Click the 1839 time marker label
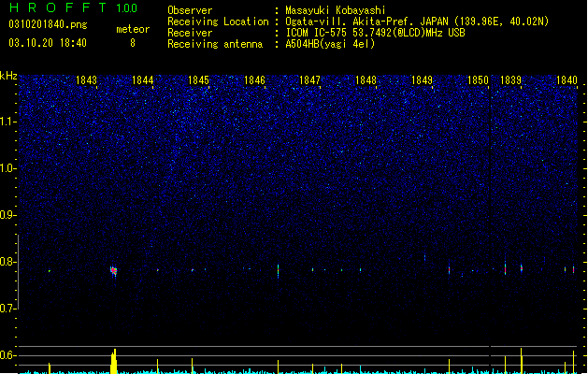 tap(510, 80)
